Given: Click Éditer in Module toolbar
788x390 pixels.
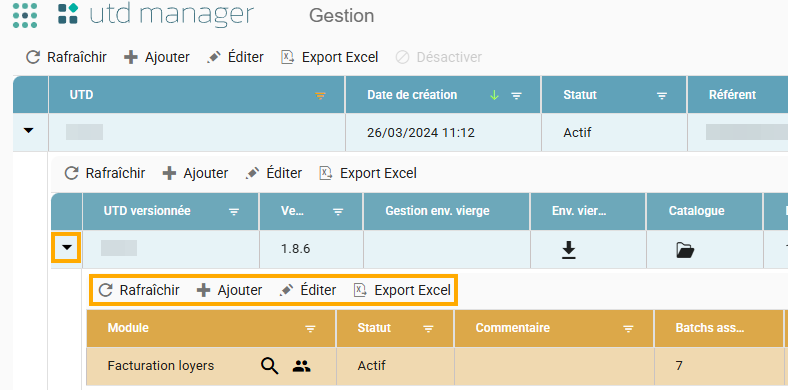Looking at the screenshot, I should pyautogui.click(x=308, y=290).
